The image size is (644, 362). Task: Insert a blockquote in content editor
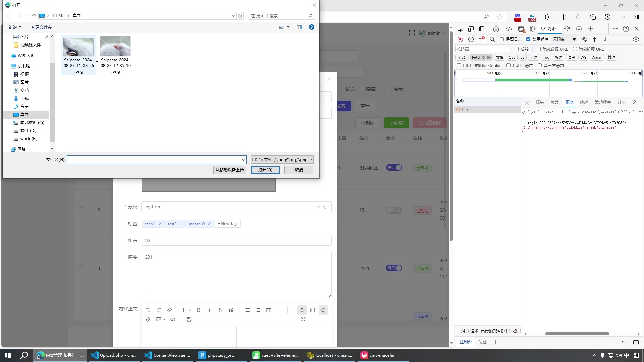231,310
